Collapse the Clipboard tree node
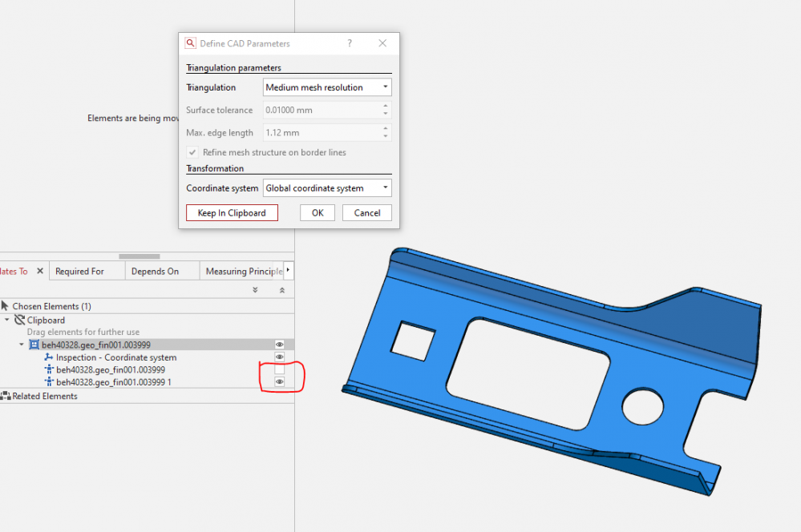801x532 pixels. pyautogui.click(x=7, y=320)
